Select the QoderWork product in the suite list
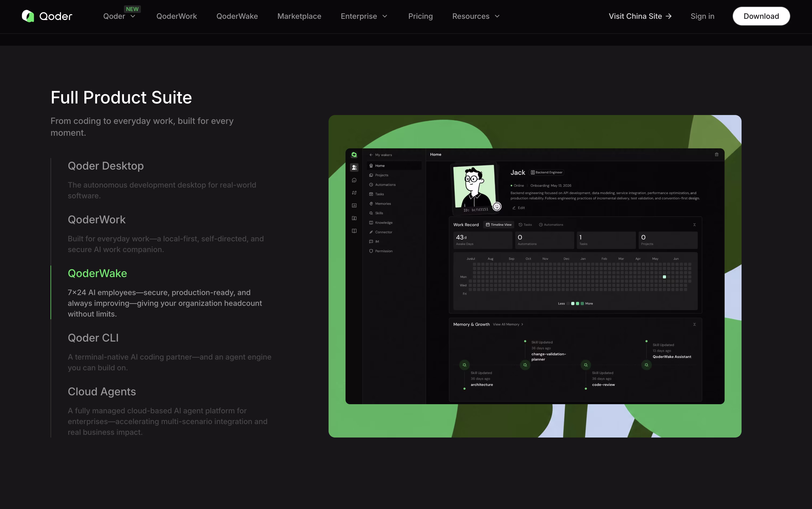This screenshot has height=509, width=812. (97, 220)
